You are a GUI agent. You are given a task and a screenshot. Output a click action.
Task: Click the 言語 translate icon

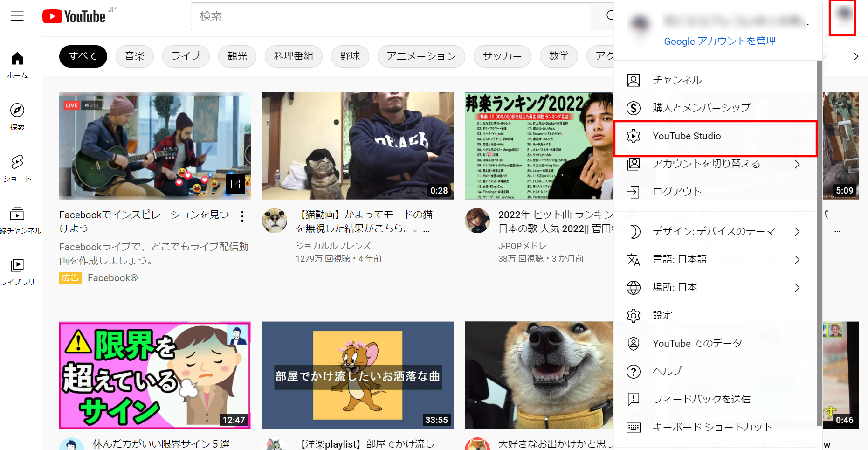634,260
